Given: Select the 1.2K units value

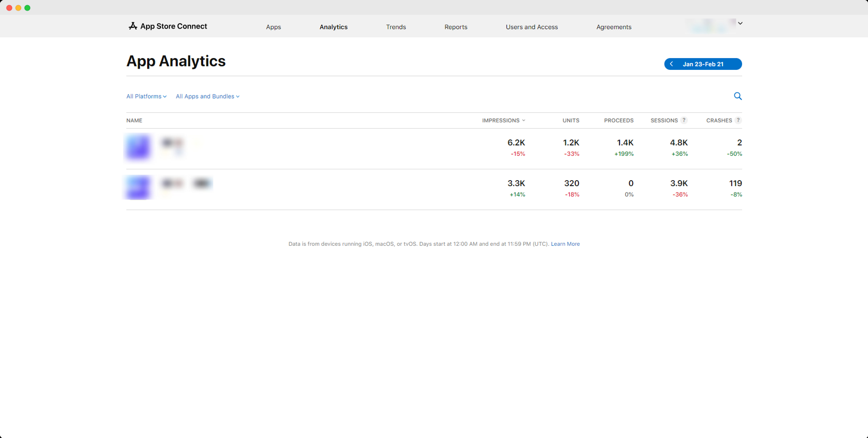Looking at the screenshot, I should pyautogui.click(x=571, y=142).
